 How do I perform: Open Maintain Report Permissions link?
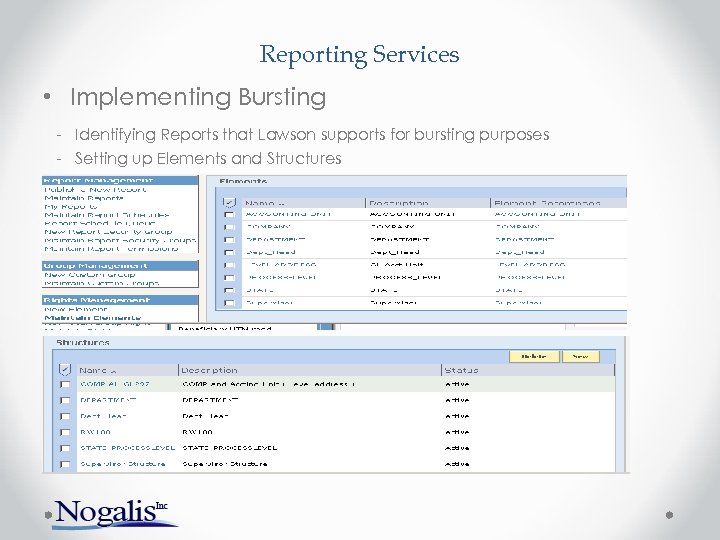pyautogui.click(x=111, y=249)
